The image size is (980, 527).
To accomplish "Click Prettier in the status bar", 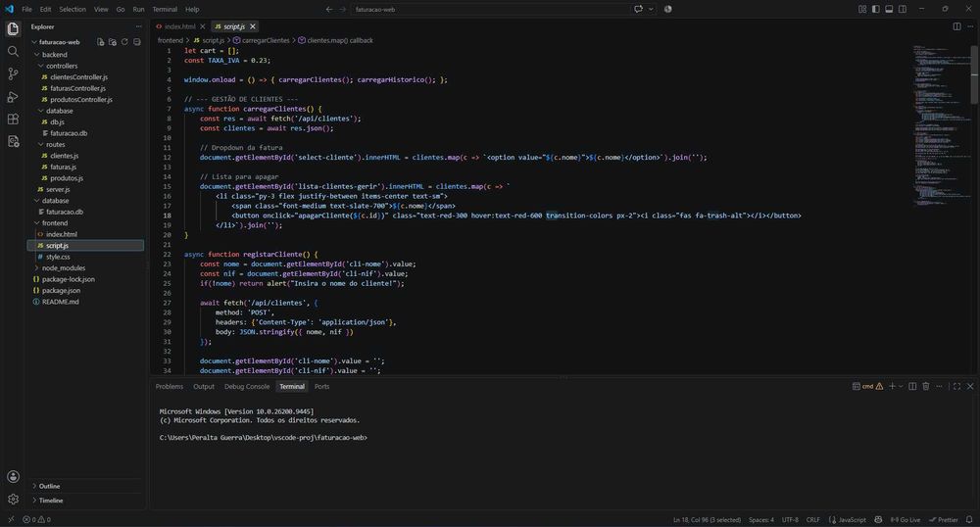I will (x=943, y=519).
